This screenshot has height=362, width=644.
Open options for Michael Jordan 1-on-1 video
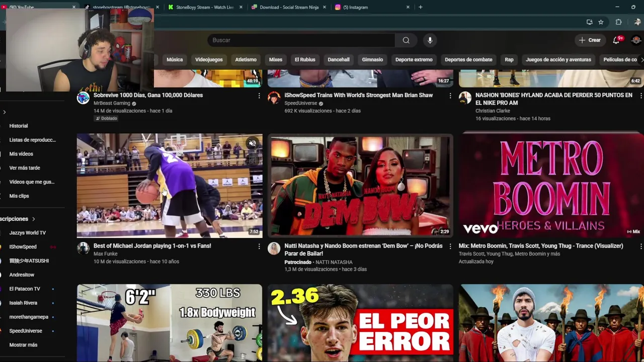[259, 246]
